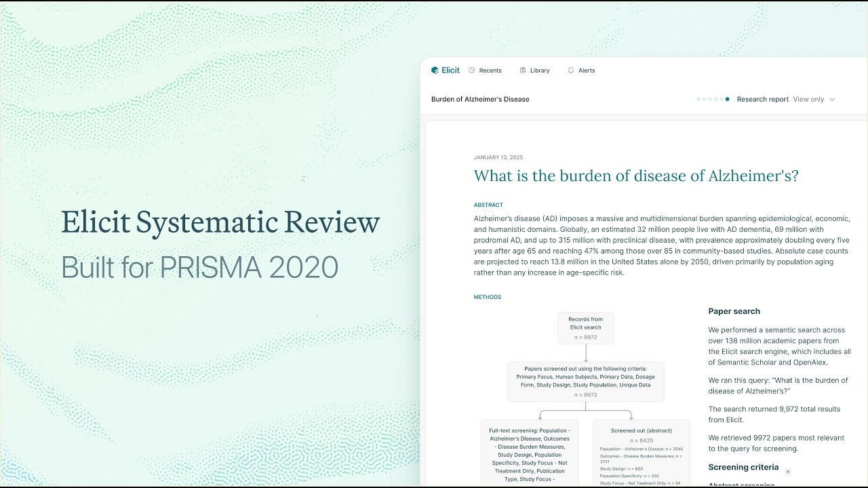Click the METHODS section label
This screenshot has width=868, height=488.
pyautogui.click(x=488, y=297)
